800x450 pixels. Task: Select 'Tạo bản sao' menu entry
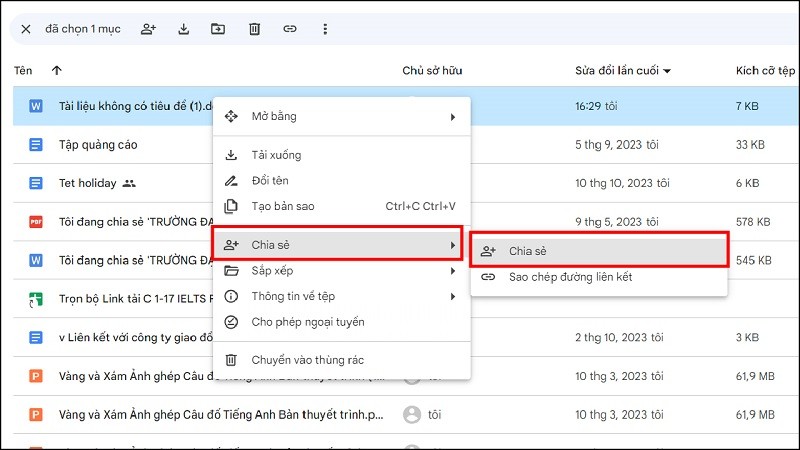coord(341,206)
